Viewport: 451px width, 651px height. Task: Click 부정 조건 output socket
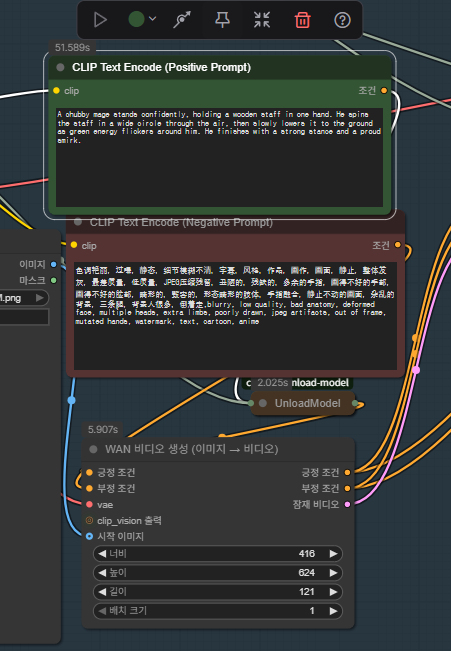coord(347,488)
